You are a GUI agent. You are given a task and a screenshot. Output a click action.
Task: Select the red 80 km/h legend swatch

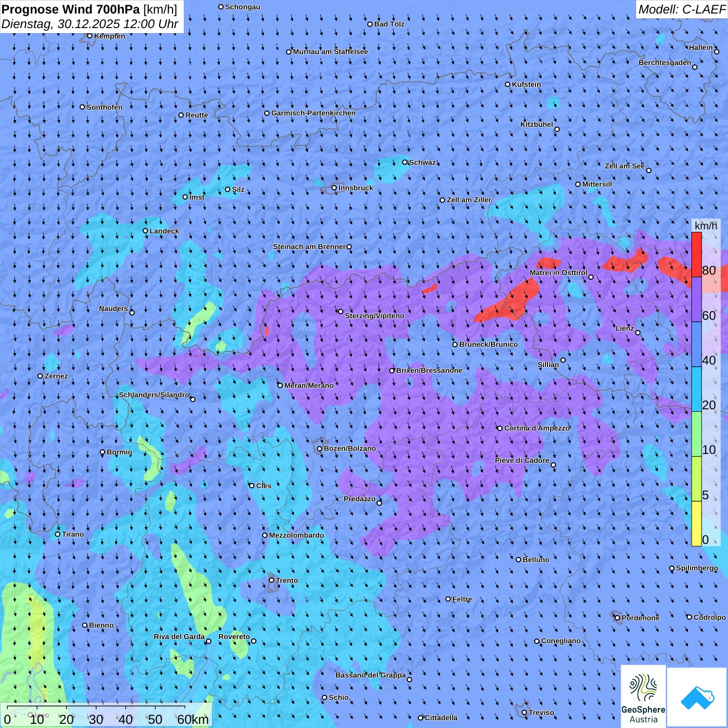tap(696, 254)
